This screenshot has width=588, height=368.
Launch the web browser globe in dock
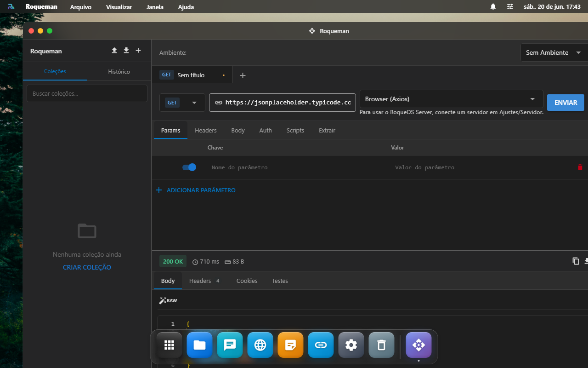(260, 345)
